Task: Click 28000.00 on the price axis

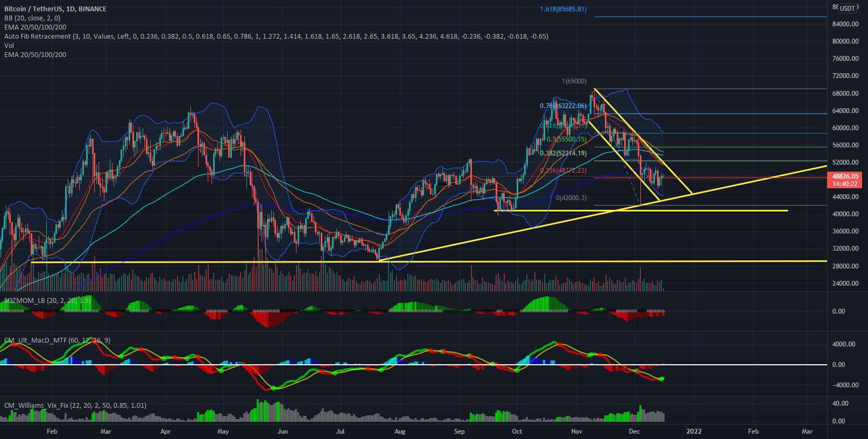Action: (845, 266)
